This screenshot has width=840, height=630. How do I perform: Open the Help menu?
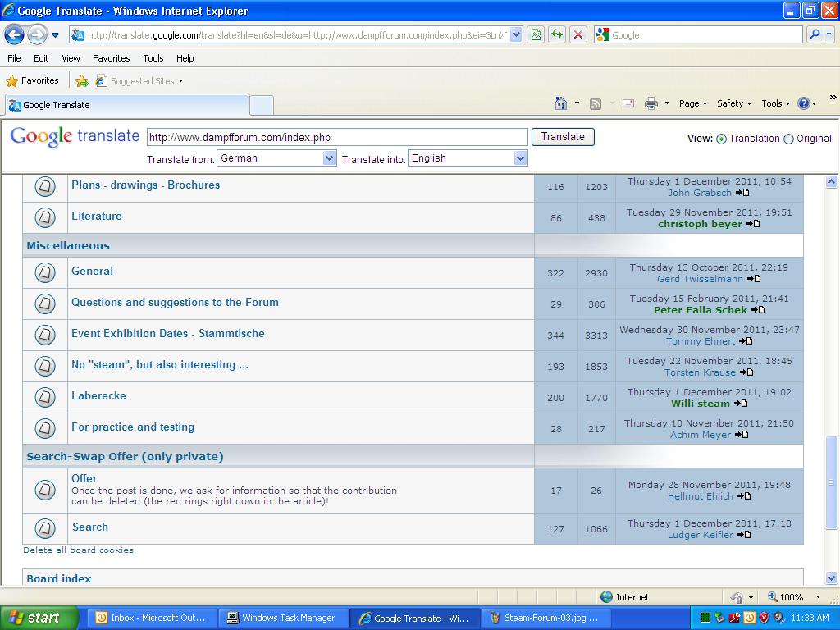click(x=185, y=58)
